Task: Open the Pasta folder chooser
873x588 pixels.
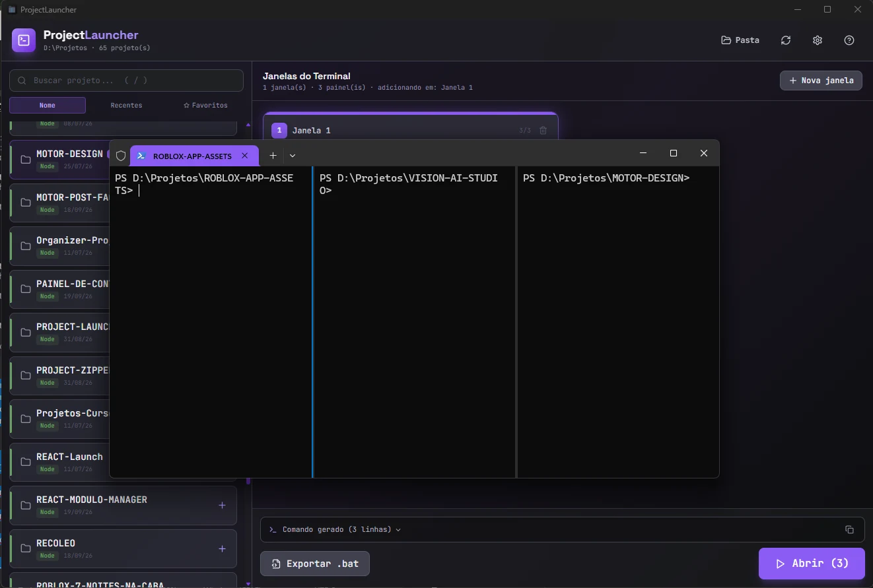Action: (740, 40)
